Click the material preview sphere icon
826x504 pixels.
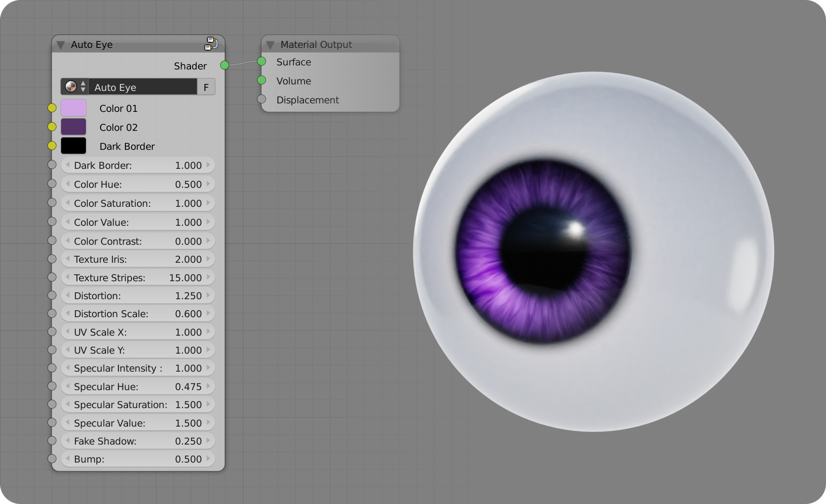pyautogui.click(x=70, y=86)
